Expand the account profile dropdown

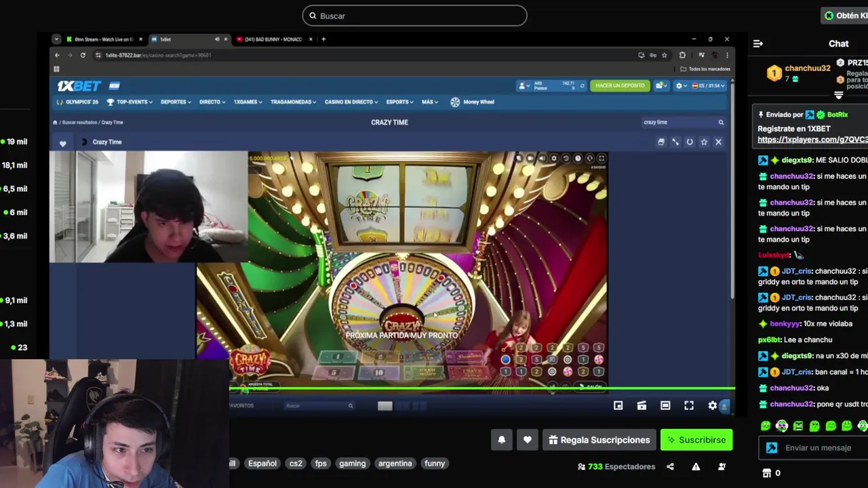[525, 86]
